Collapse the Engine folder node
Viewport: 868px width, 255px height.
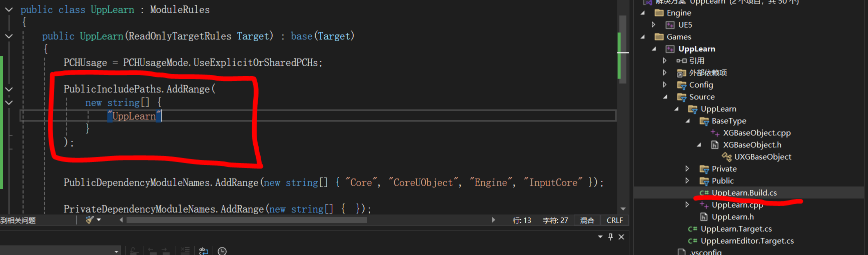point(643,13)
